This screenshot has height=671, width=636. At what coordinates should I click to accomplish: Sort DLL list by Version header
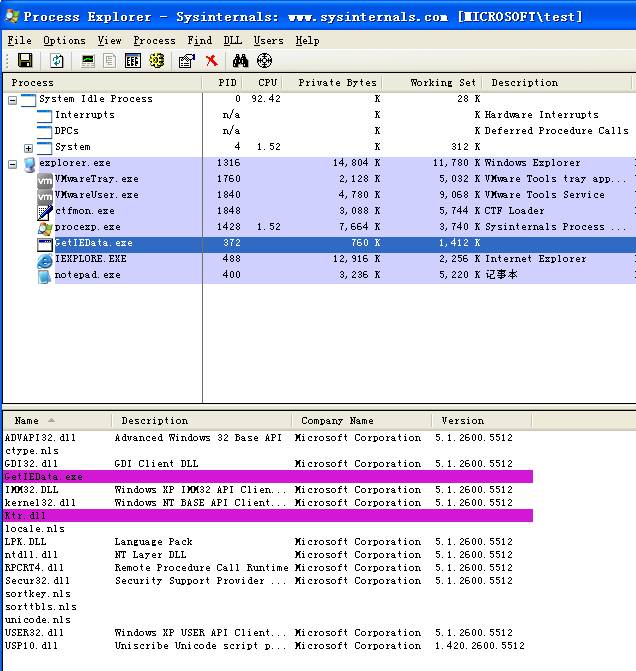pos(481,421)
